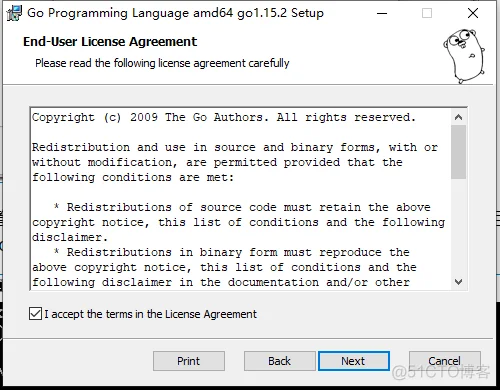Click the Copyright 2009 Go Authors line
Screen dimensions: 500x390
(224, 117)
